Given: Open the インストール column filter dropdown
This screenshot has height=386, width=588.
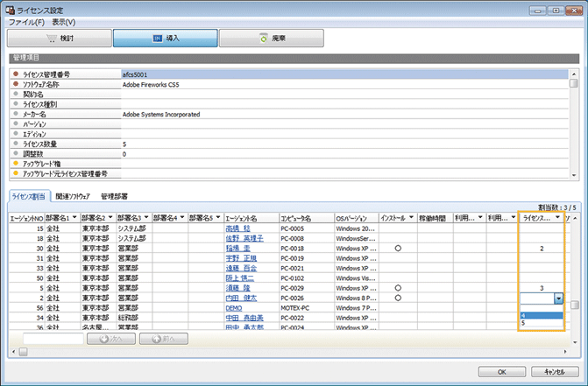Looking at the screenshot, I should [x=411, y=218].
